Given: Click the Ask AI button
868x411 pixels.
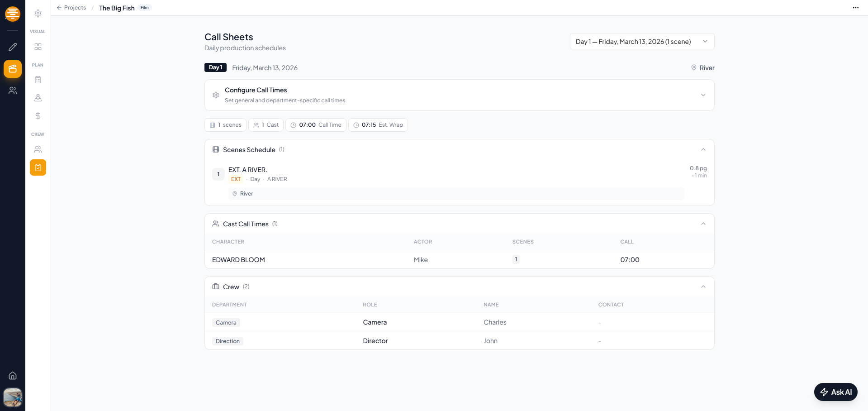Looking at the screenshot, I should click(835, 392).
